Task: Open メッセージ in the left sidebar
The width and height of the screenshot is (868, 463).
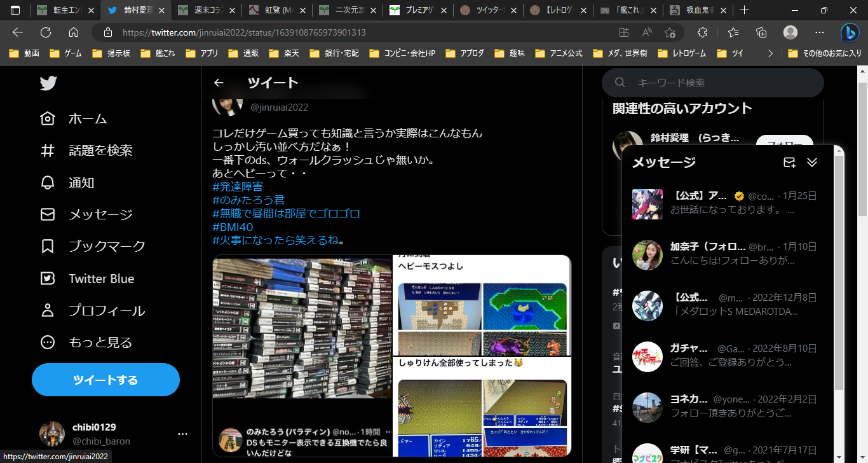Action: pos(86,215)
